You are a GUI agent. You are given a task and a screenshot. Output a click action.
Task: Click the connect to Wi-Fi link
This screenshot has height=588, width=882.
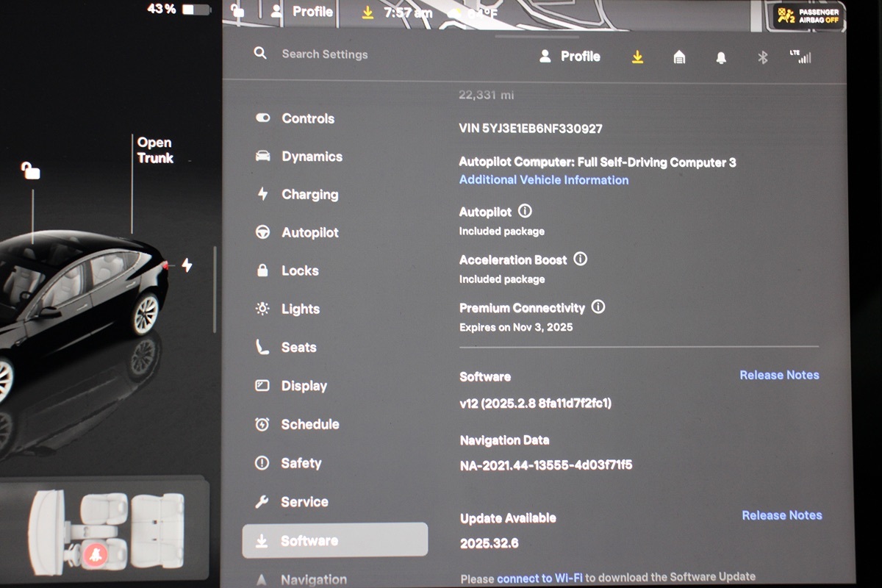tap(539, 578)
